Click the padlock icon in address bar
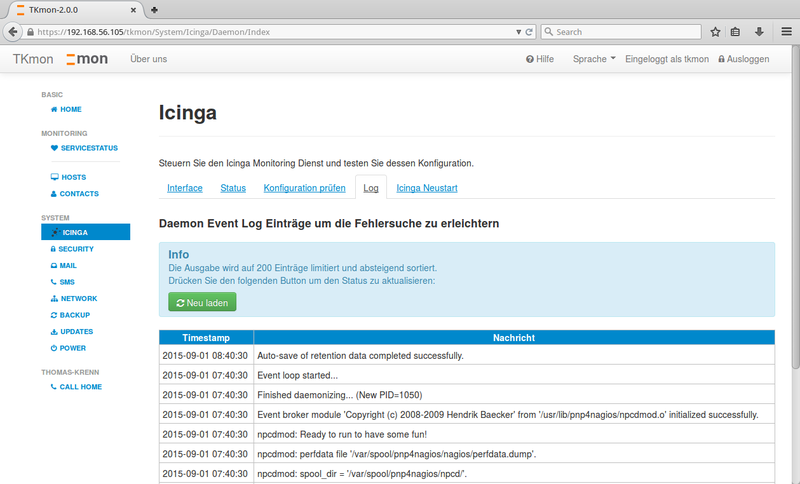 click(31, 32)
